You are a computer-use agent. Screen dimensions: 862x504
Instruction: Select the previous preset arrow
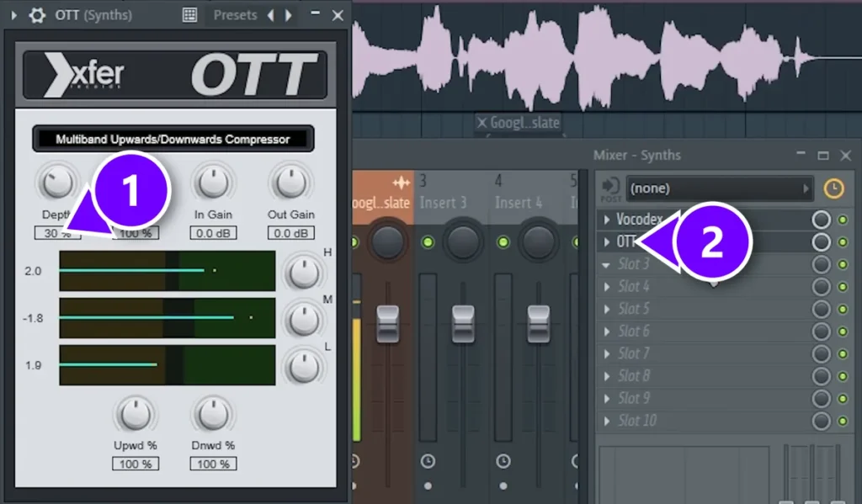[x=270, y=15]
